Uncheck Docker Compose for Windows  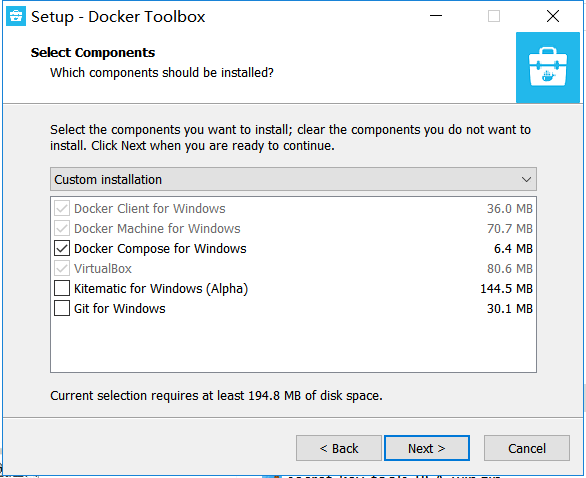click(x=62, y=248)
